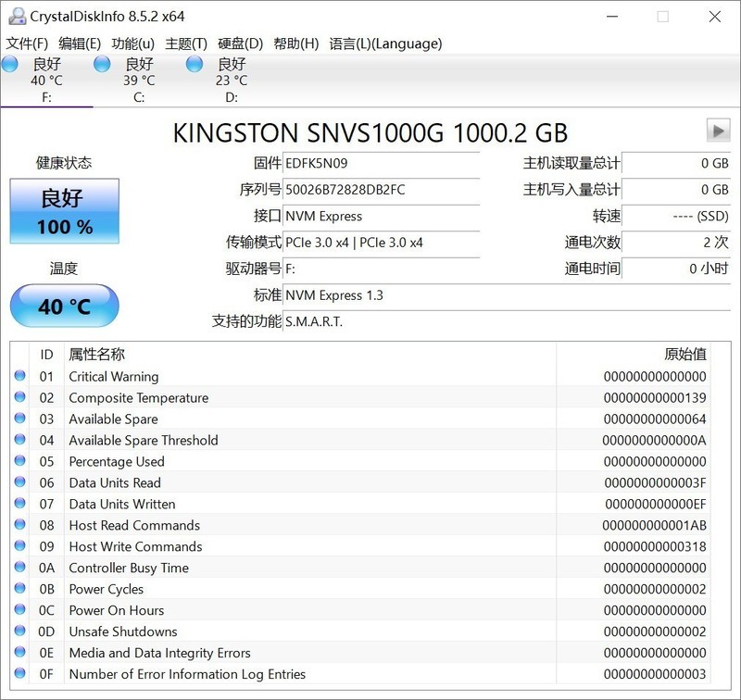Open the 主题(J) theme menu
This screenshot has height=700, width=741.
pos(189,43)
